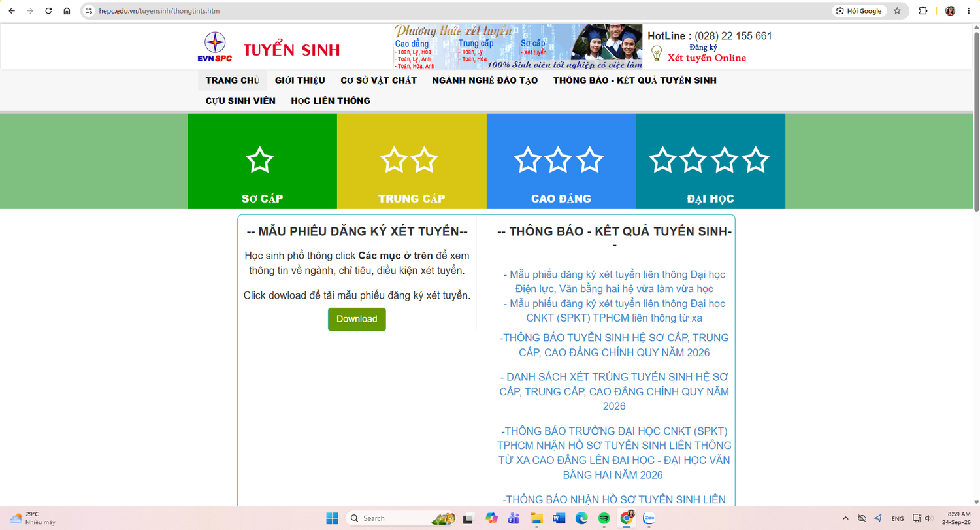Screen dimensions: 980x530
Task: Click the taskbar Search box
Action: click(x=400, y=518)
